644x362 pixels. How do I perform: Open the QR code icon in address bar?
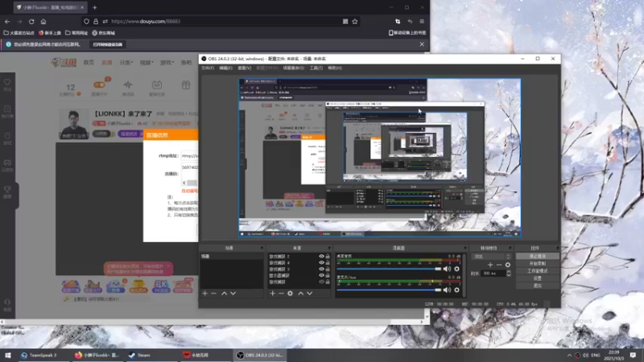coord(345,22)
